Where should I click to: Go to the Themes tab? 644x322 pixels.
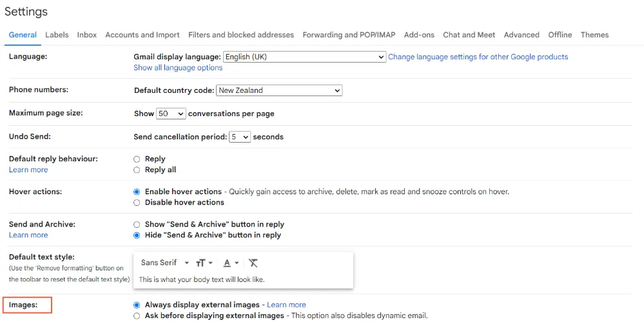[594, 35]
